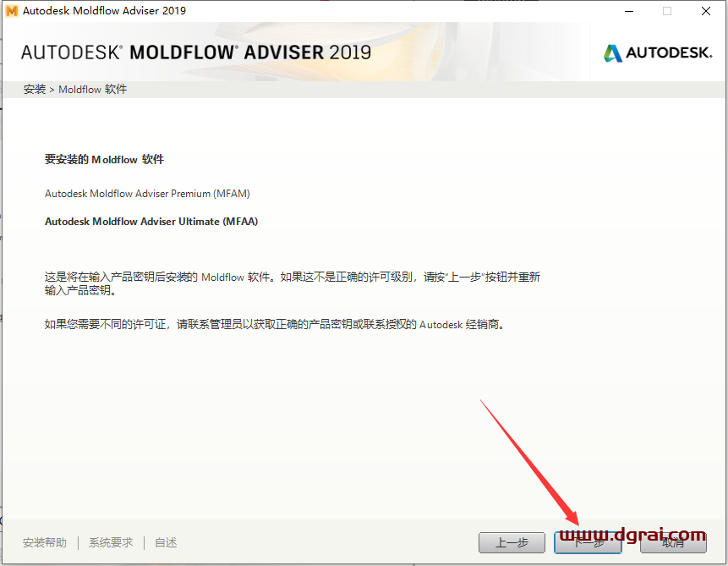Image resolution: width=728 pixels, height=566 pixels.
Task: Select Autodesk Moldflow Adviser Ultimate (MFAA) text
Action: tap(151, 222)
